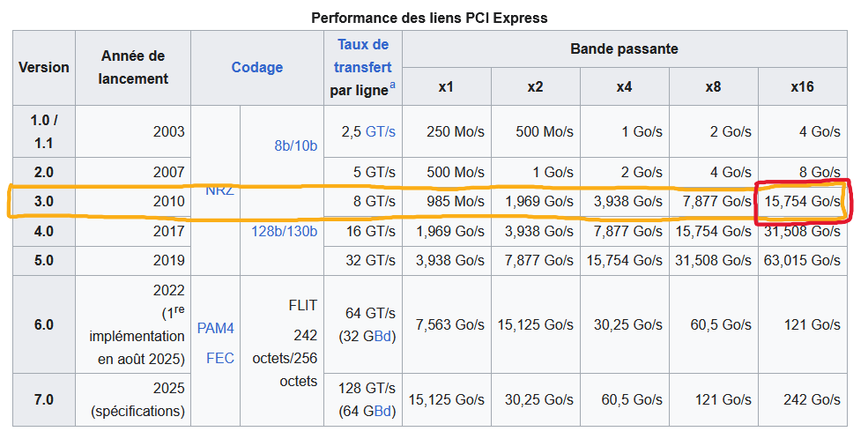The height and width of the screenshot is (439, 868).
Task: Click the table caption Performance des liens
Action: click(429, 18)
